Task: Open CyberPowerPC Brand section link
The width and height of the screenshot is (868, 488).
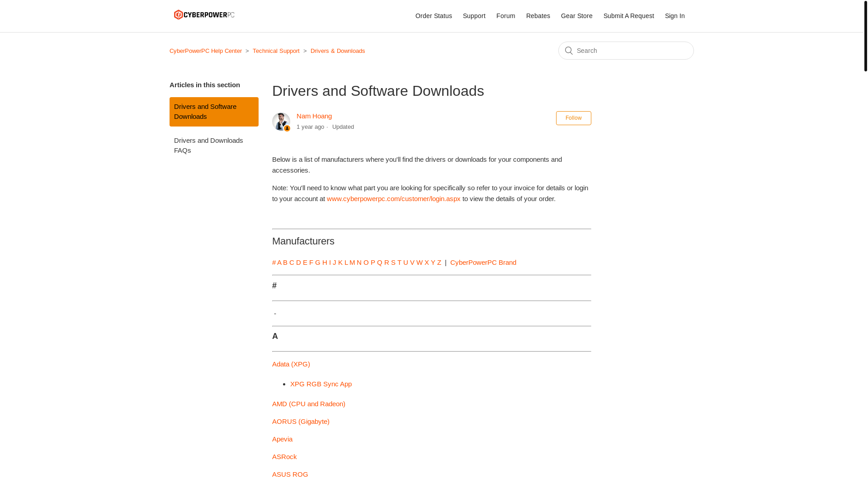Action: pos(483,263)
